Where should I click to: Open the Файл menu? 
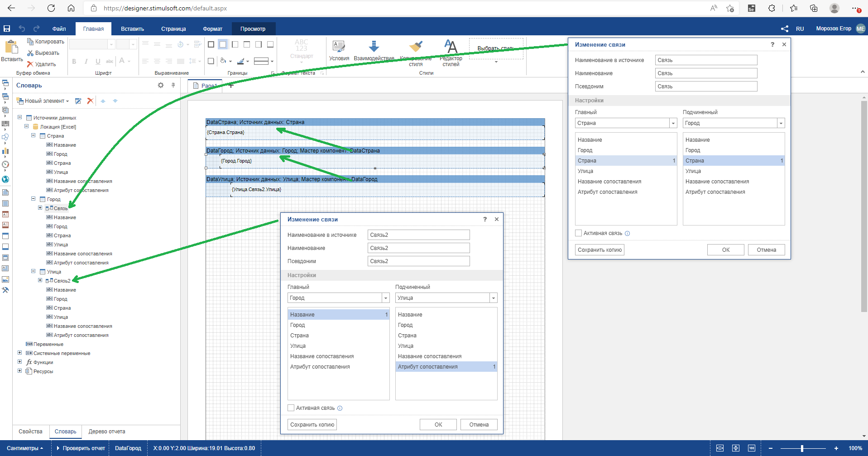tap(59, 29)
